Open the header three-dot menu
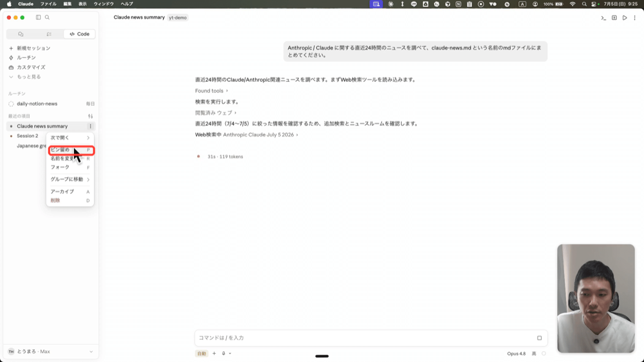The image size is (644, 362). [x=634, y=17]
